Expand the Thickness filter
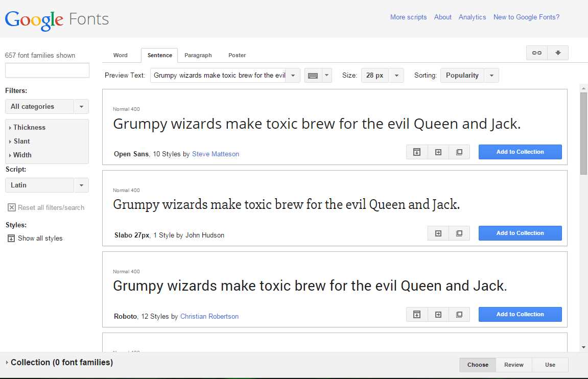The width and height of the screenshot is (588, 379). click(28, 127)
